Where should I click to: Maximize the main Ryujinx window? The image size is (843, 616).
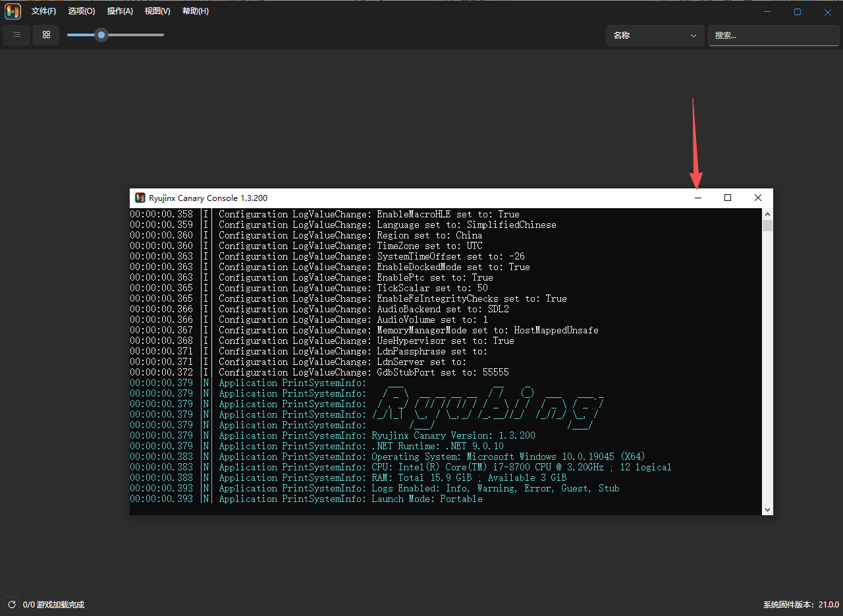coord(797,12)
